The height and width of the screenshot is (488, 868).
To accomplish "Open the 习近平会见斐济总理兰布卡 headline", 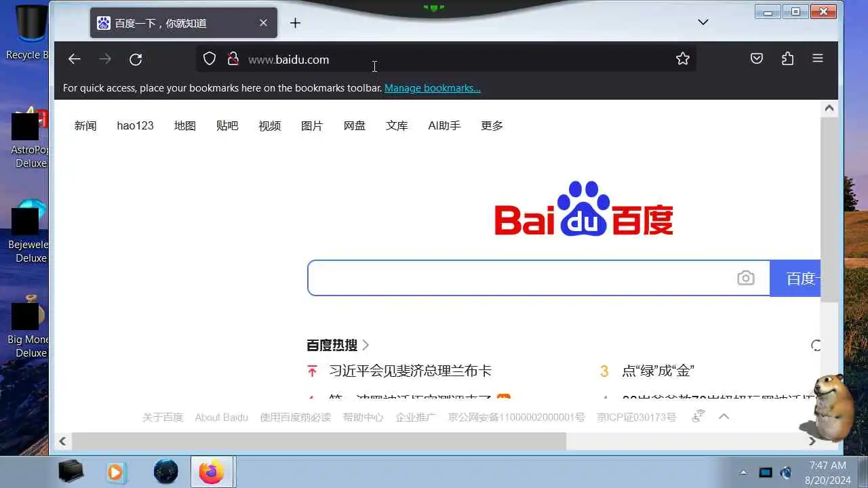I will [x=410, y=371].
